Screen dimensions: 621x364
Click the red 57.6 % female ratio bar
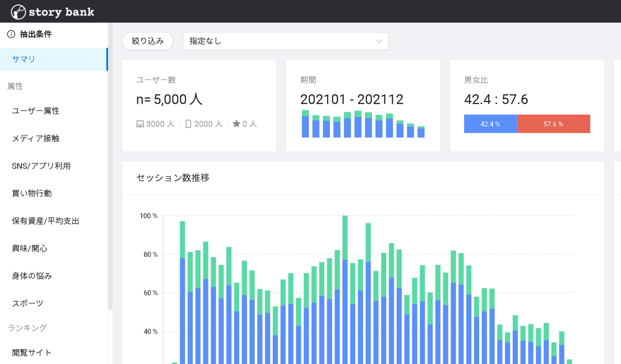point(554,124)
